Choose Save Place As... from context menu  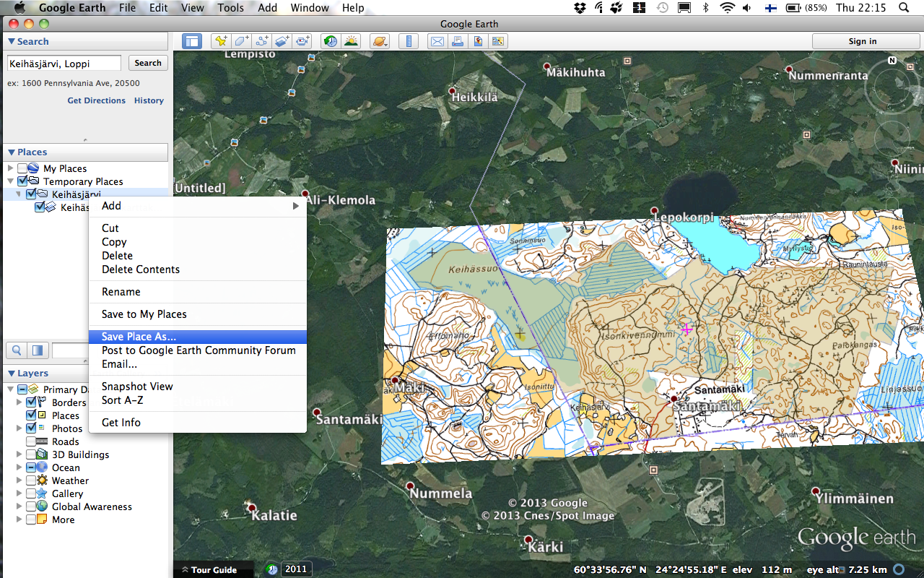coord(197,337)
